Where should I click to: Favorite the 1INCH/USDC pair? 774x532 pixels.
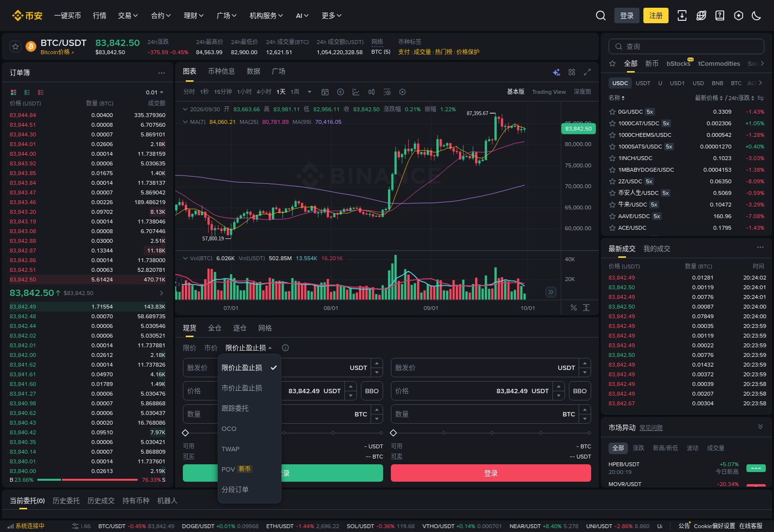pyautogui.click(x=612, y=158)
